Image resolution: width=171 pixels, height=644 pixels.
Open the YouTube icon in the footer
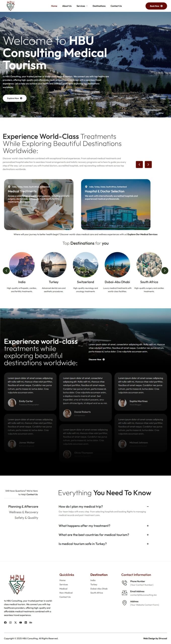coord(21,622)
